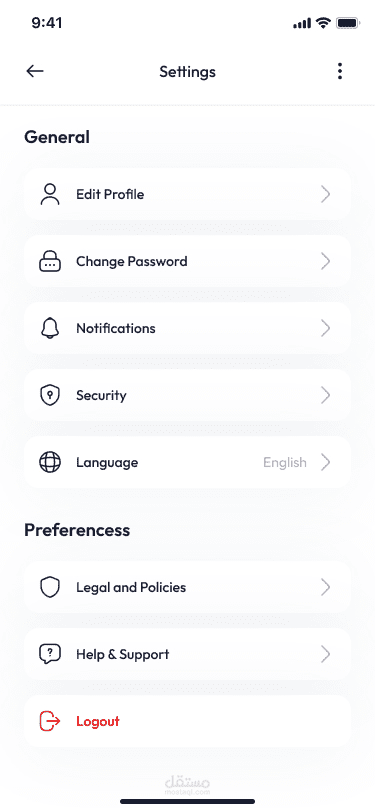This screenshot has height=812, width=375.
Task: Expand Edit Profile via its chevron
Action: tap(325, 195)
